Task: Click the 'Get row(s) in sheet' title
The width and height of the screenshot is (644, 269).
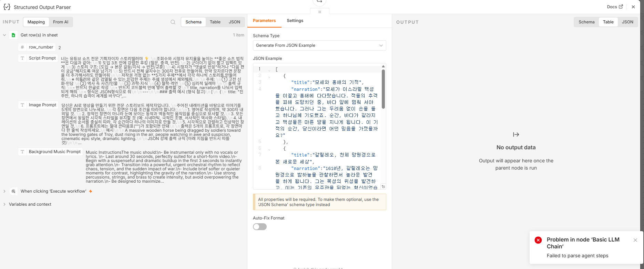Action: coord(39,35)
